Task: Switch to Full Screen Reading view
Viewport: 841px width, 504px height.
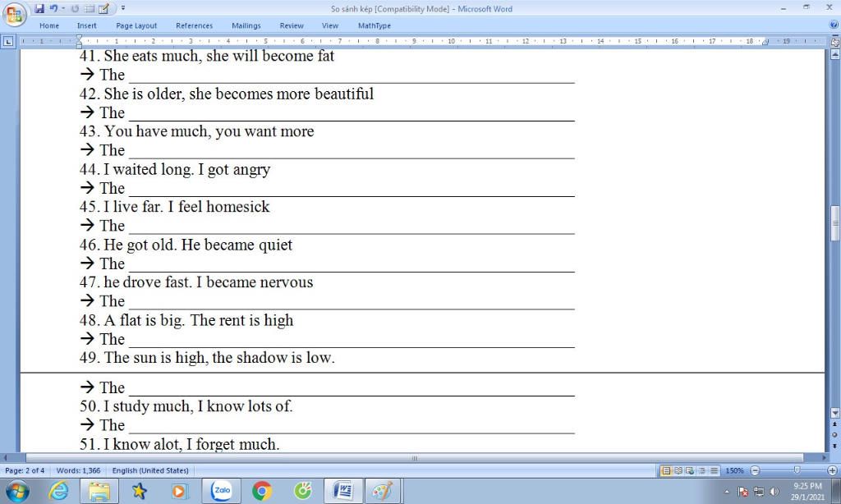Action: [678, 471]
